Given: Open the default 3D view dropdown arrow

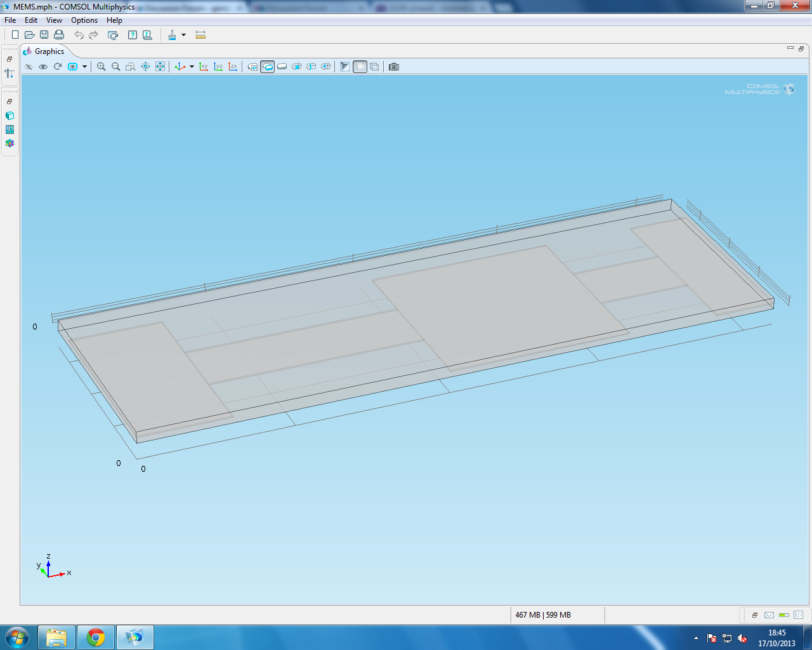Looking at the screenshot, I should tap(192, 67).
